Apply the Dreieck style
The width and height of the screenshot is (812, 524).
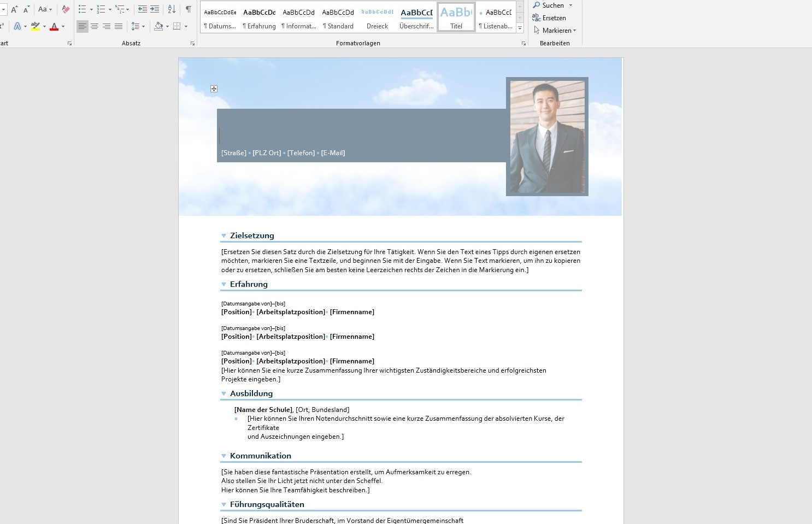pyautogui.click(x=378, y=17)
